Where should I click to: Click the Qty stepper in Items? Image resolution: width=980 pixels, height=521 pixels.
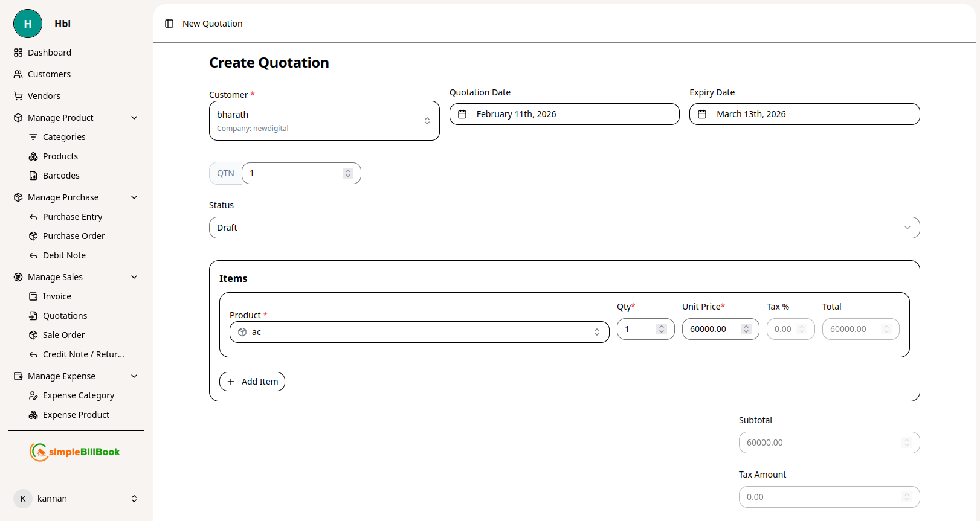click(662, 329)
